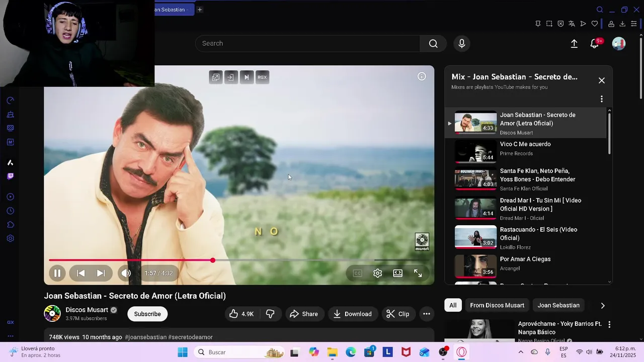644x362 pixels.
Task: Open ad blocker shield icon
Action: (x=560, y=24)
